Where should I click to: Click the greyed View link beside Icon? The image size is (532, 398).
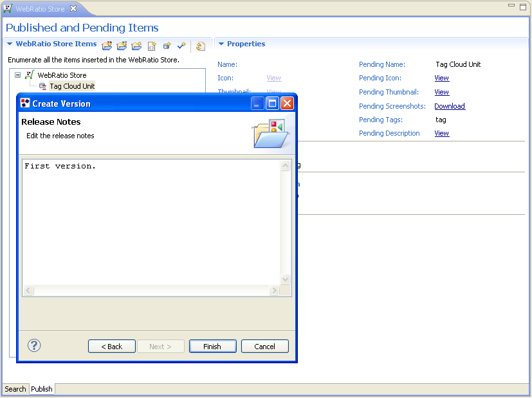274,78
